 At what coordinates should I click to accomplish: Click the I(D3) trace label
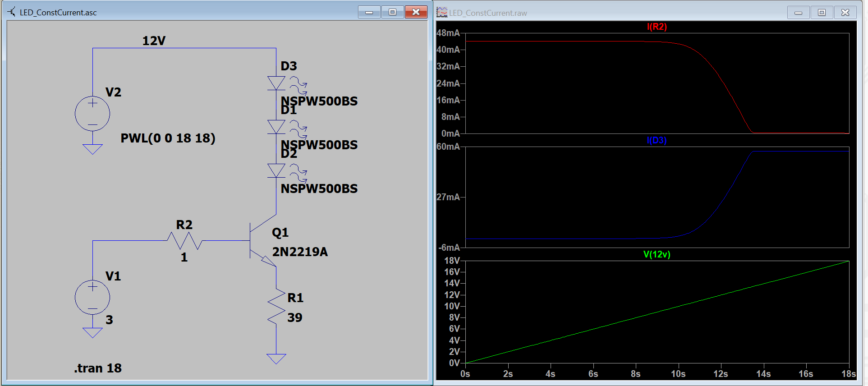coord(657,140)
